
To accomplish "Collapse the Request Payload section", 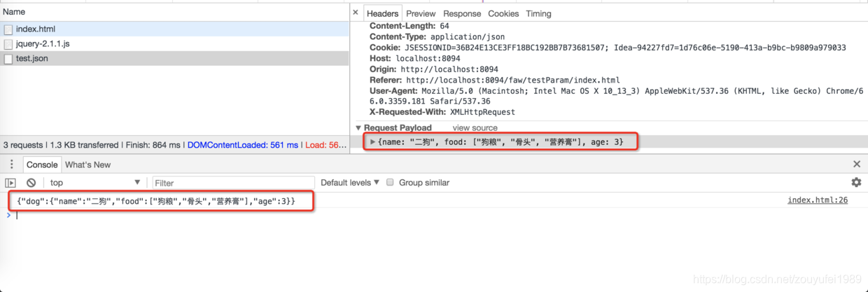I will (x=358, y=128).
